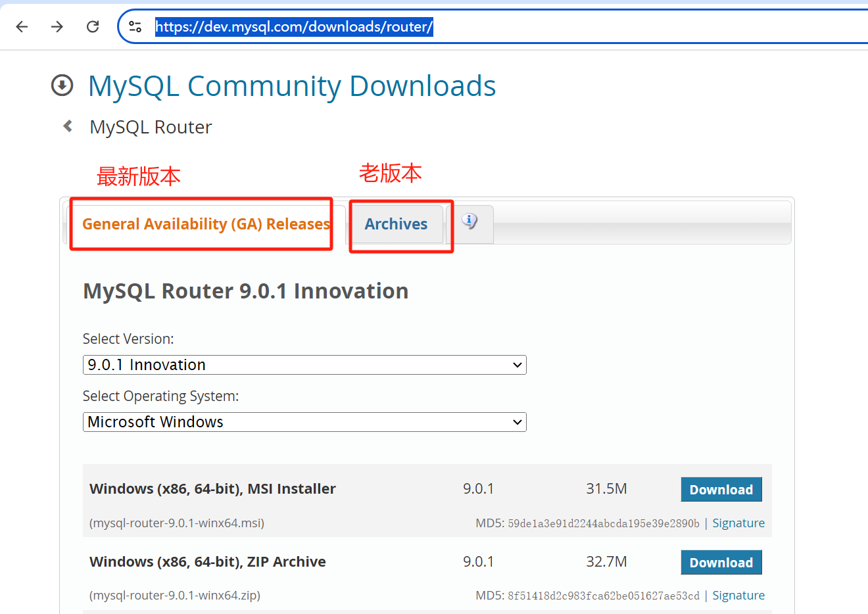Click the 9.0.1 version in ZIP row
This screenshot has width=868, height=614.
[x=478, y=562]
